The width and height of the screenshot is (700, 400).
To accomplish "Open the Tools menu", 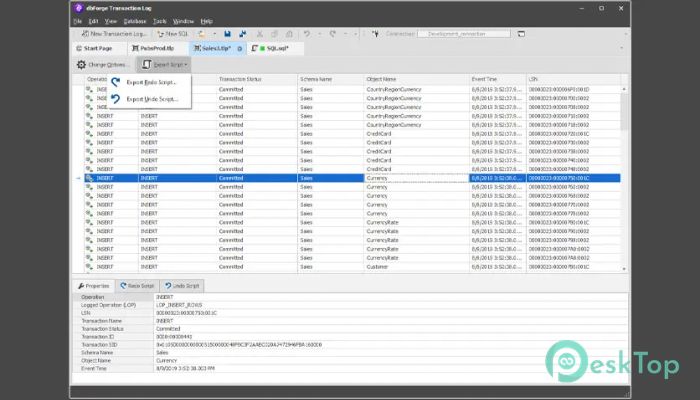I will (159, 21).
